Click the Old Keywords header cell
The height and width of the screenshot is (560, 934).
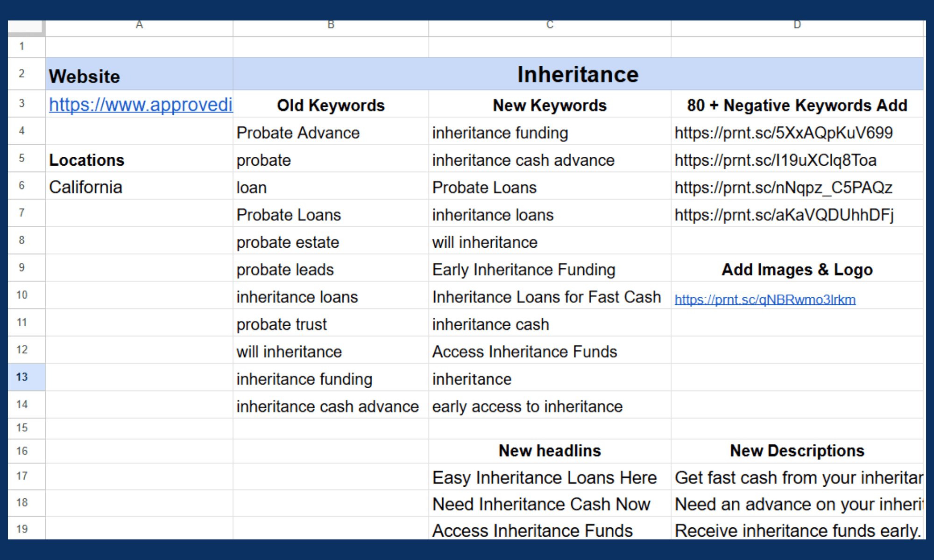331,104
